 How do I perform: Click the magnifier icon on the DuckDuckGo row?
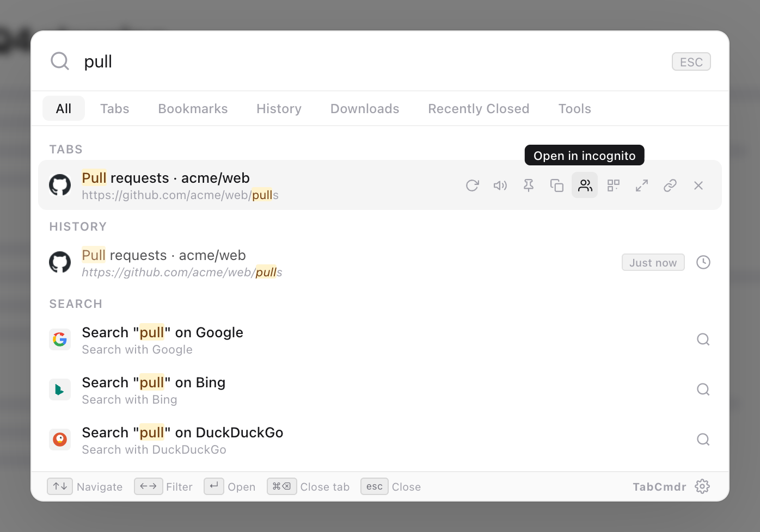pos(703,440)
